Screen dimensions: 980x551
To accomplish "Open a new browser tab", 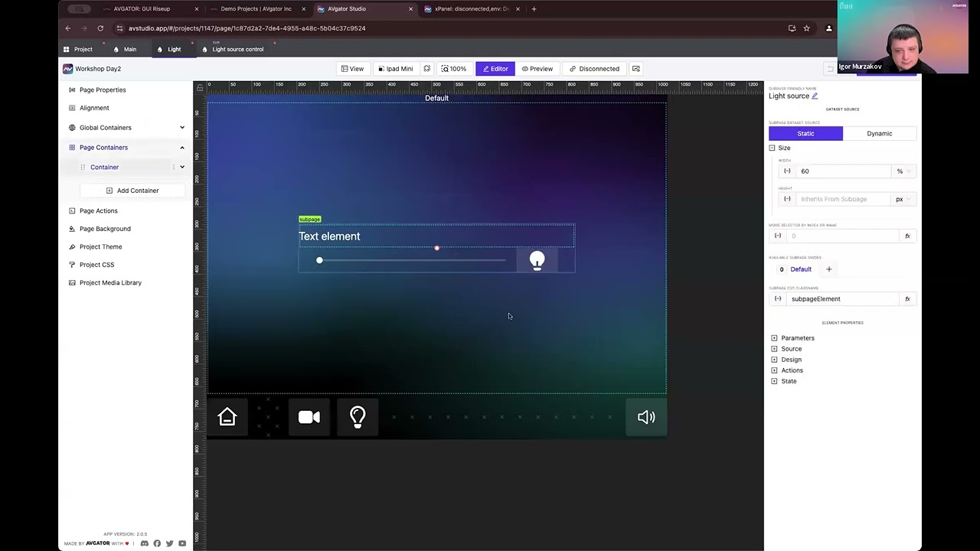I will (x=534, y=9).
